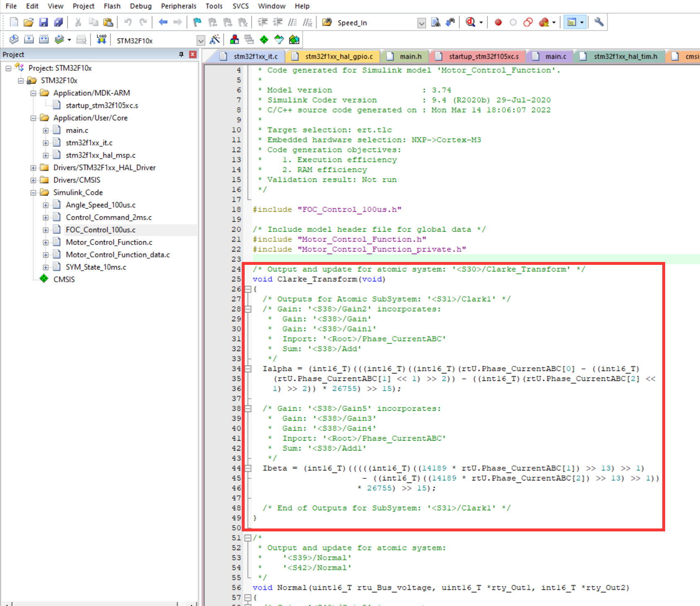Click the Open file folder icon
This screenshot has height=606, width=700.
click(x=29, y=22)
